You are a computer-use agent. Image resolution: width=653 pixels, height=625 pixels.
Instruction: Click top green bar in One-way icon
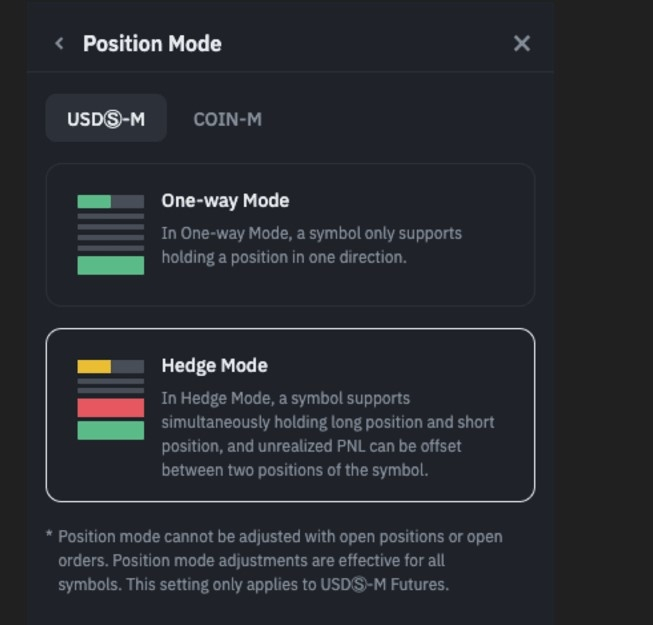point(94,201)
